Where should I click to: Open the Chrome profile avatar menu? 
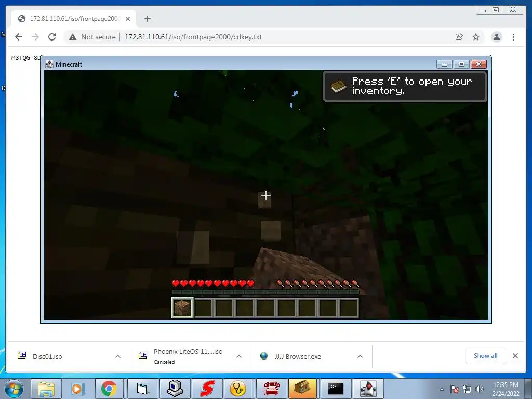pyautogui.click(x=496, y=37)
